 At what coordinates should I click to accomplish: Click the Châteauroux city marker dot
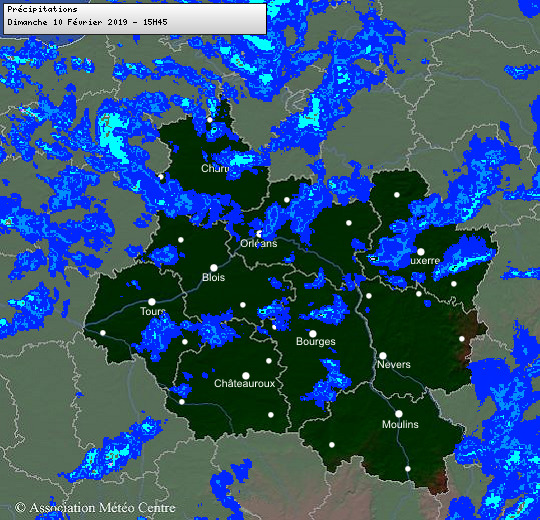pyautogui.click(x=246, y=375)
